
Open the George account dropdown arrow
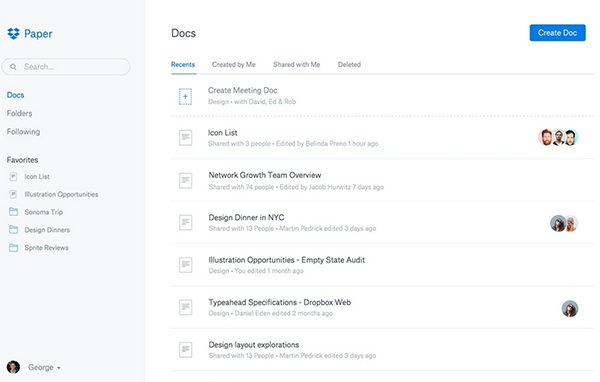click(59, 368)
